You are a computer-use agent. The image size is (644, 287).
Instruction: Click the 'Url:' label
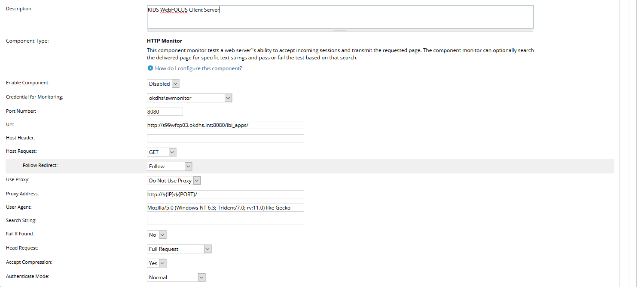coord(10,124)
